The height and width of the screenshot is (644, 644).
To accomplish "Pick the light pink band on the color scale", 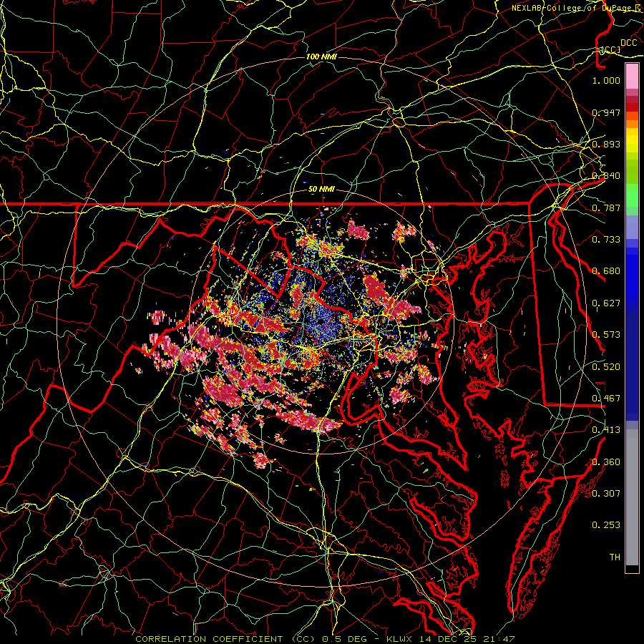I will coord(632,77).
